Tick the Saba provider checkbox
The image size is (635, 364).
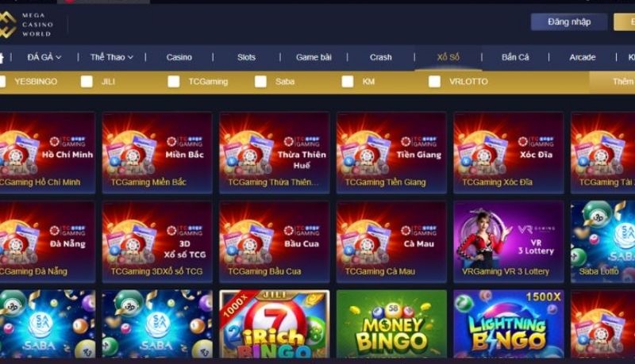(x=261, y=82)
